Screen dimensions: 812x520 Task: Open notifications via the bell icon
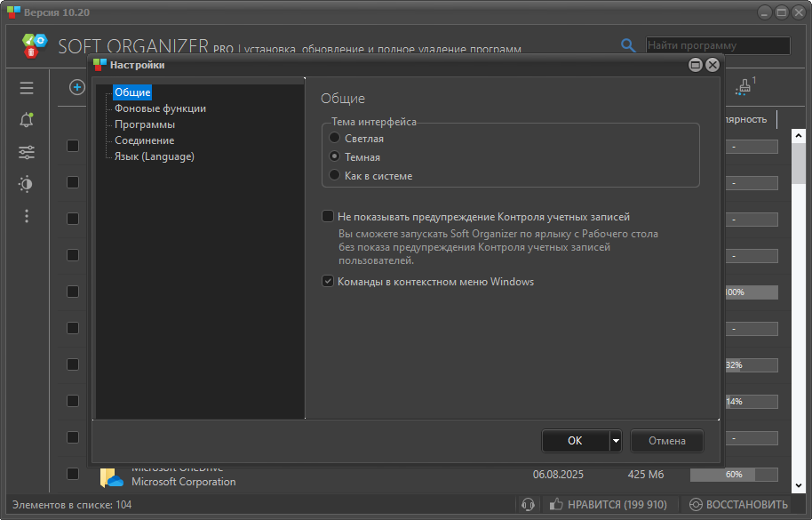pyautogui.click(x=26, y=120)
